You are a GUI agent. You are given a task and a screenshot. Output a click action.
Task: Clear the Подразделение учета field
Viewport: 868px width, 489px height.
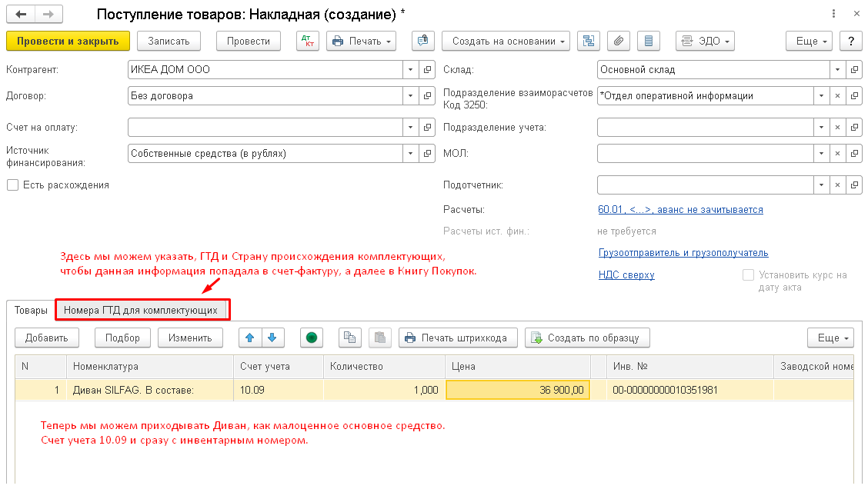click(x=837, y=127)
